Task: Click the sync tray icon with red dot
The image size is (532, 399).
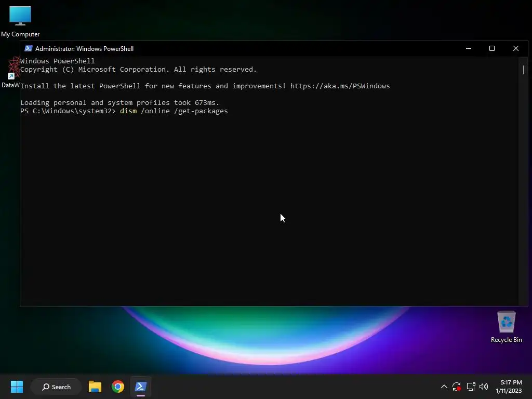Action: [457, 387]
